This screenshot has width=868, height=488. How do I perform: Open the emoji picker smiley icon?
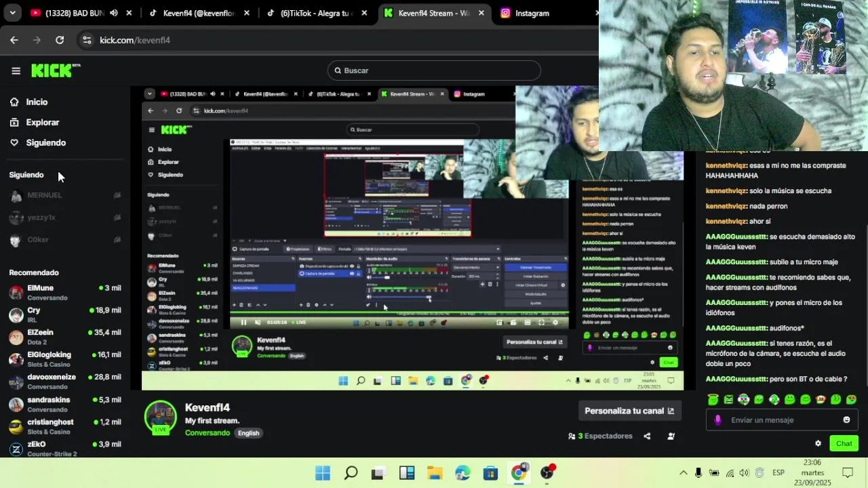click(x=846, y=420)
